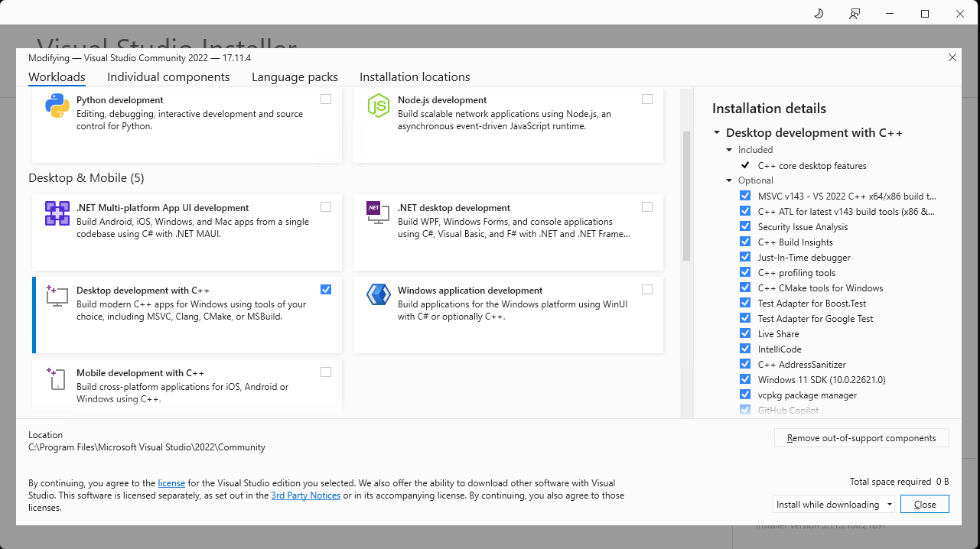
Task: Uncheck IntelliCode component
Action: (745, 349)
